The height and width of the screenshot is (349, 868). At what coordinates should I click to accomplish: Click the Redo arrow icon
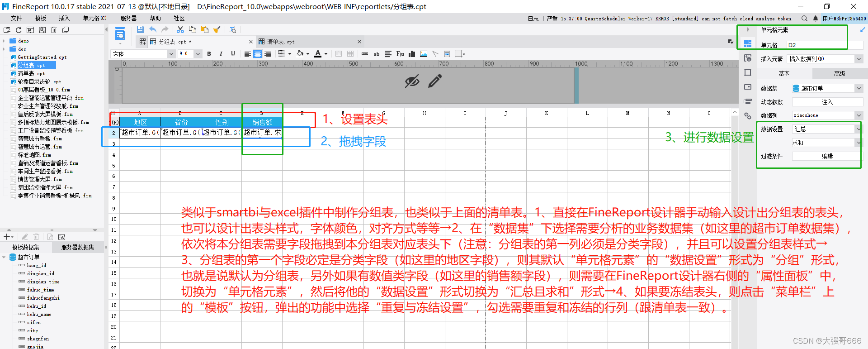(165, 29)
